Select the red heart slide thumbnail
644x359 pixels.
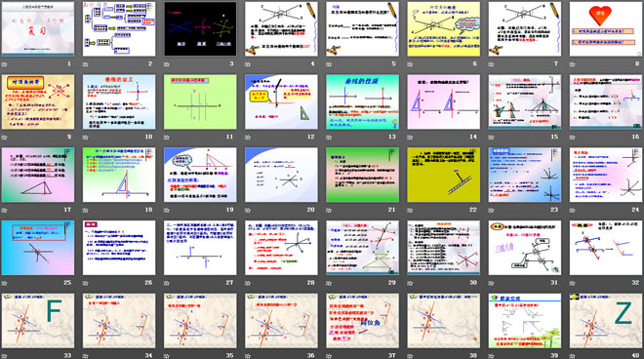(x=606, y=28)
